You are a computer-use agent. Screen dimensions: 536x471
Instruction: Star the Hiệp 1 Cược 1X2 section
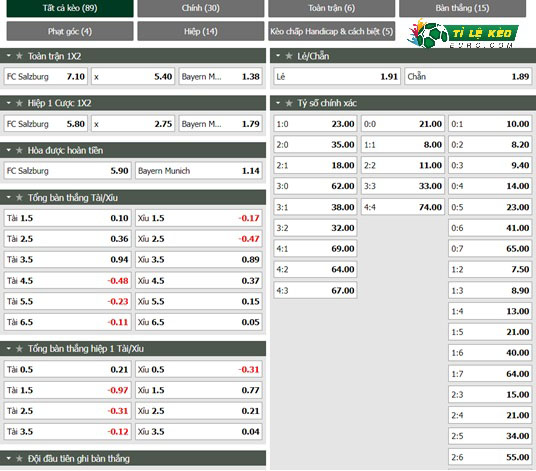pos(19,103)
